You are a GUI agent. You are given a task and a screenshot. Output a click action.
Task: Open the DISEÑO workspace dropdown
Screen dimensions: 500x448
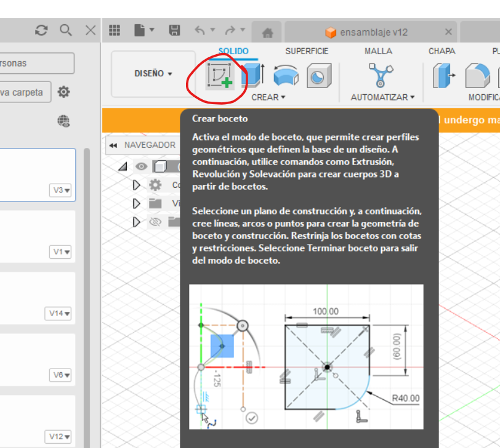[153, 74]
